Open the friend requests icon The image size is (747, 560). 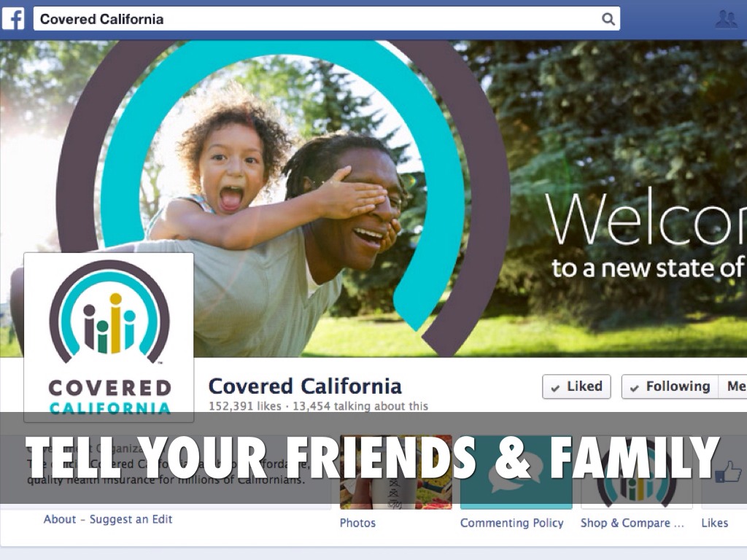(x=726, y=19)
